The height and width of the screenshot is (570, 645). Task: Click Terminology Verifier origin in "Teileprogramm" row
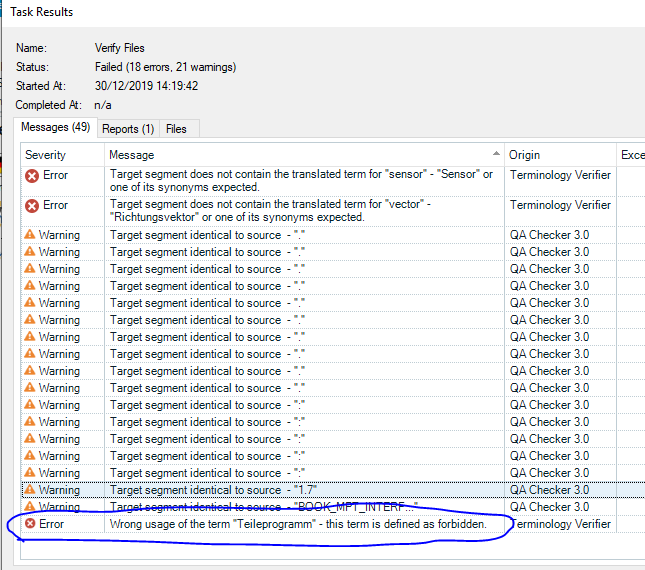561,524
